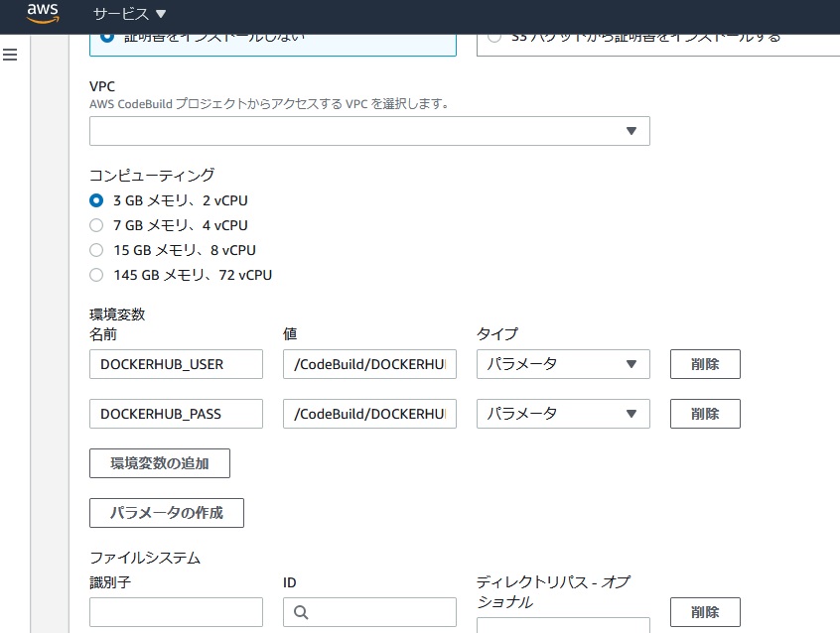
Task: Edit the DOCKERHUB_USER name field
Action: (x=177, y=364)
